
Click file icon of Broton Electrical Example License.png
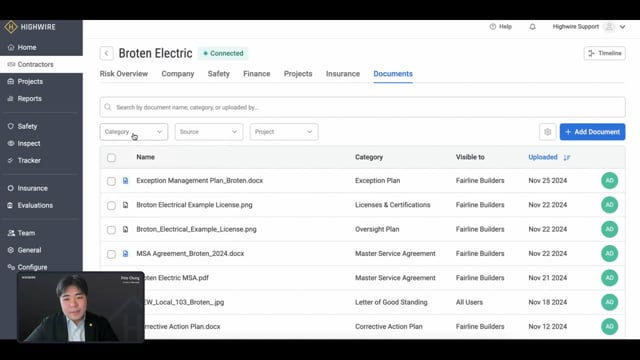coord(126,205)
